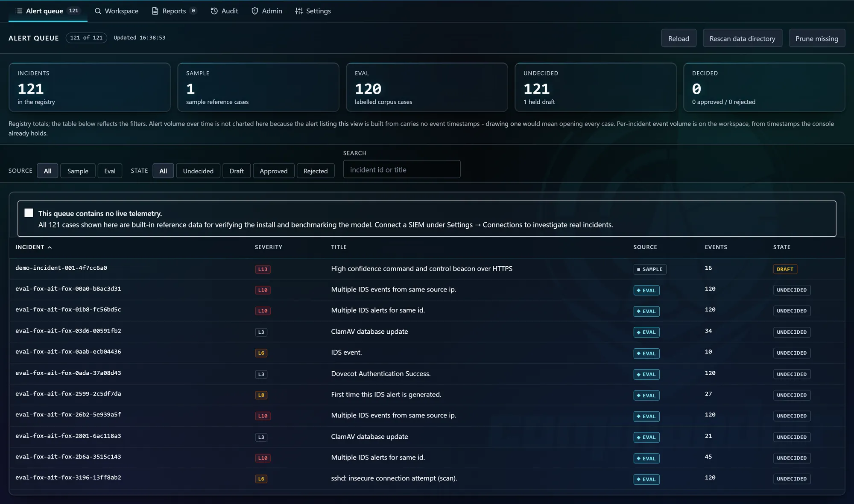Click UNDECIDED badge on sshd insecure connection row
854x504 pixels.
coord(792,479)
